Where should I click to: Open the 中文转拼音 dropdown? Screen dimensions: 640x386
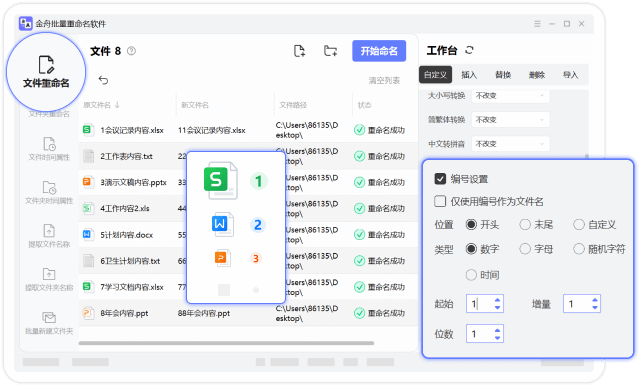[510, 144]
